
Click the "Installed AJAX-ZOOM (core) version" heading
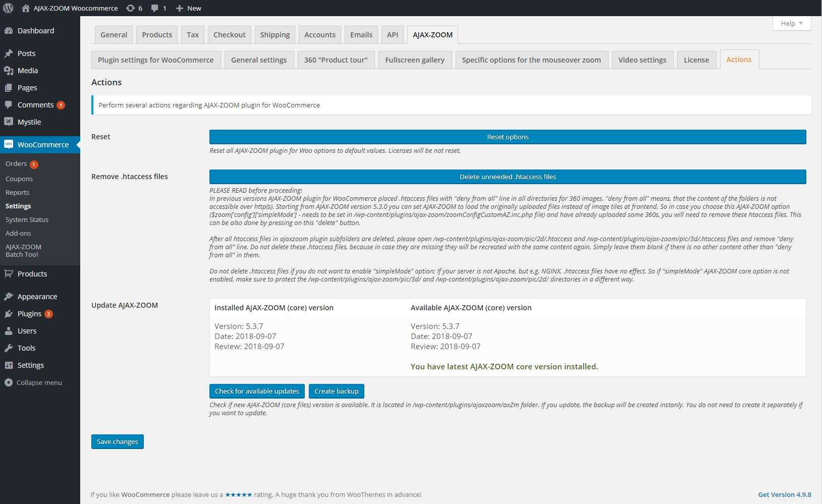(x=274, y=308)
